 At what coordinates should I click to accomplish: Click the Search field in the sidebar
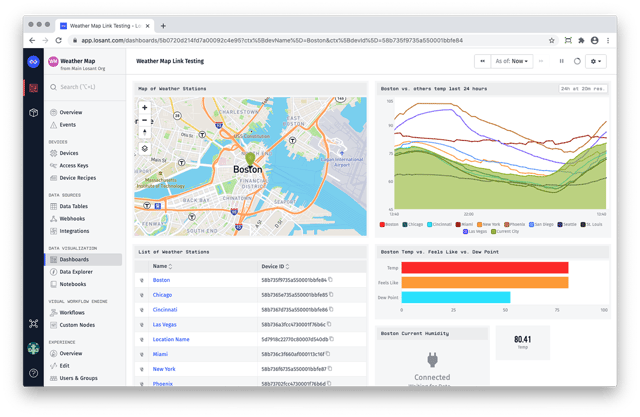click(x=85, y=87)
